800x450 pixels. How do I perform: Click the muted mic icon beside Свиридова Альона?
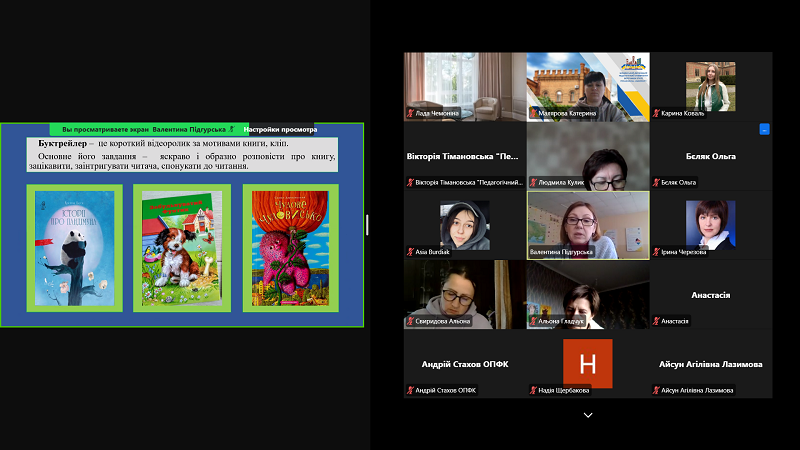[411, 321]
